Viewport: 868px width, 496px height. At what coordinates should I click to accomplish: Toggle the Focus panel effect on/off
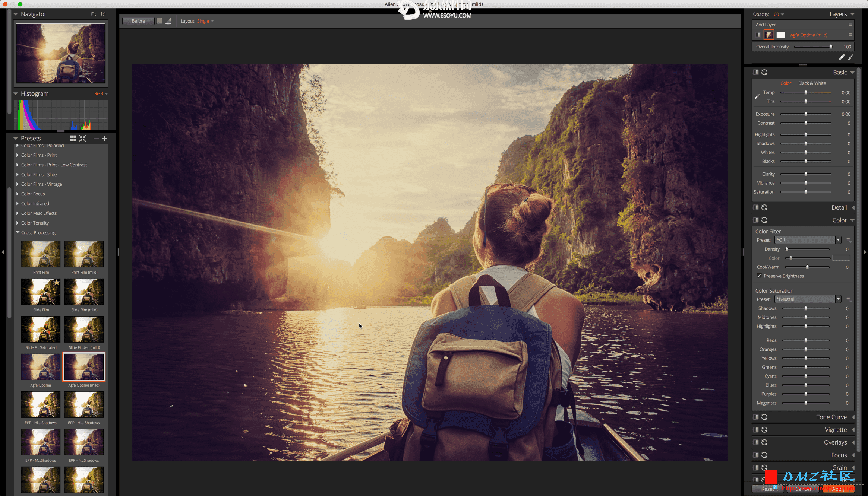(755, 455)
